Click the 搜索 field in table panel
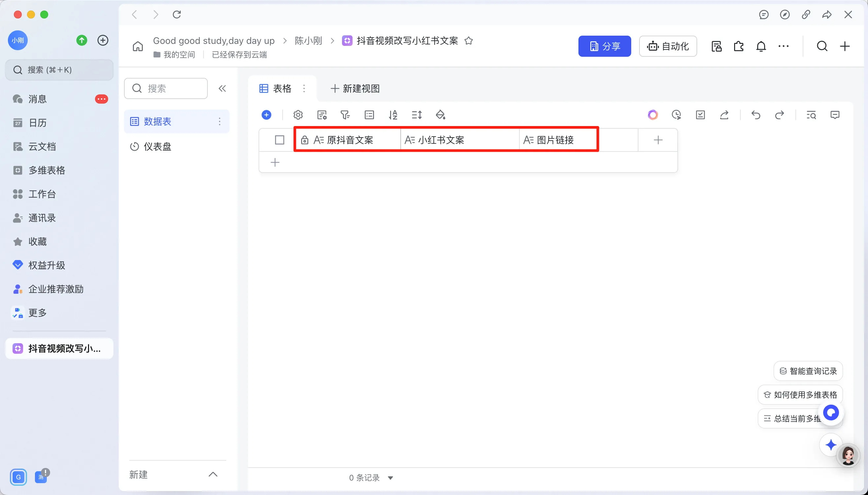Image resolution: width=868 pixels, height=495 pixels. (166, 88)
